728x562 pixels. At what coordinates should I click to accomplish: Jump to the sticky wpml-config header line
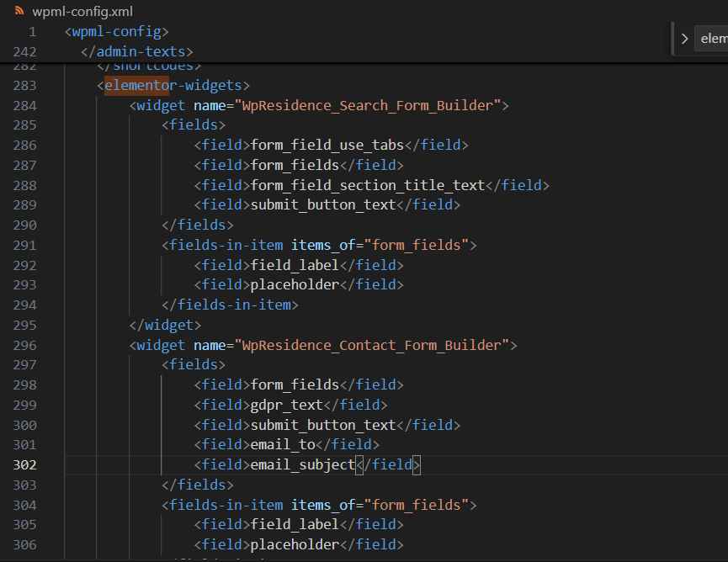(x=117, y=32)
